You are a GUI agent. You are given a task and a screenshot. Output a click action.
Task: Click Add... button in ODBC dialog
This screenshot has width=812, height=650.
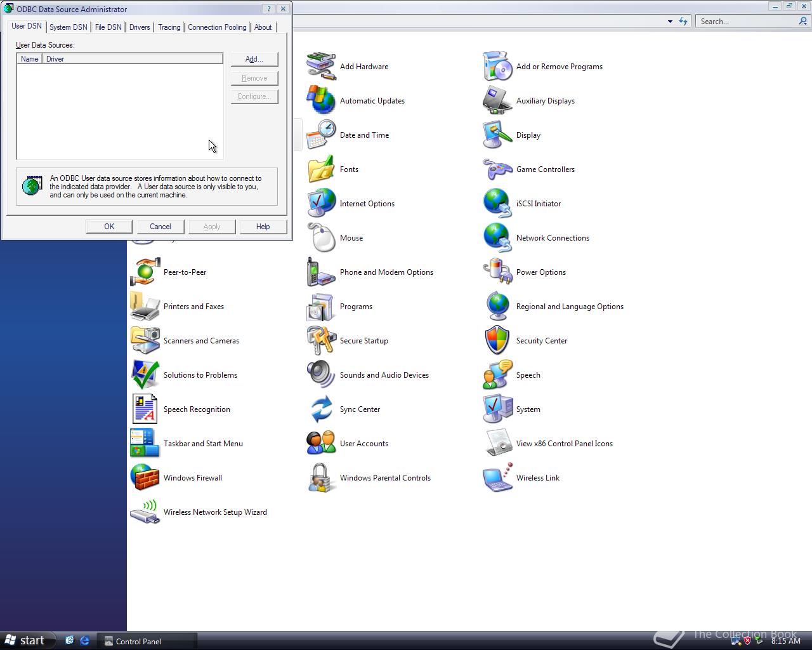pyautogui.click(x=254, y=59)
